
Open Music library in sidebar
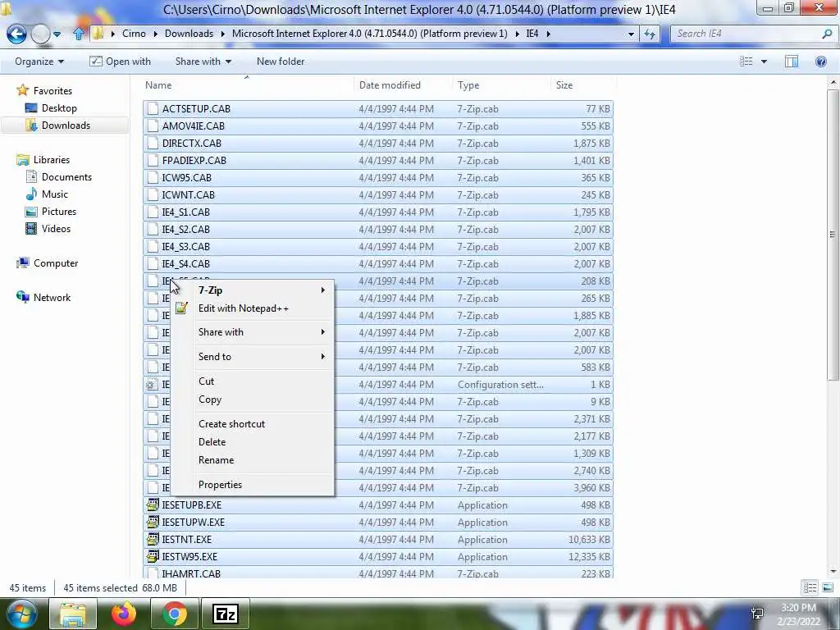point(55,194)
